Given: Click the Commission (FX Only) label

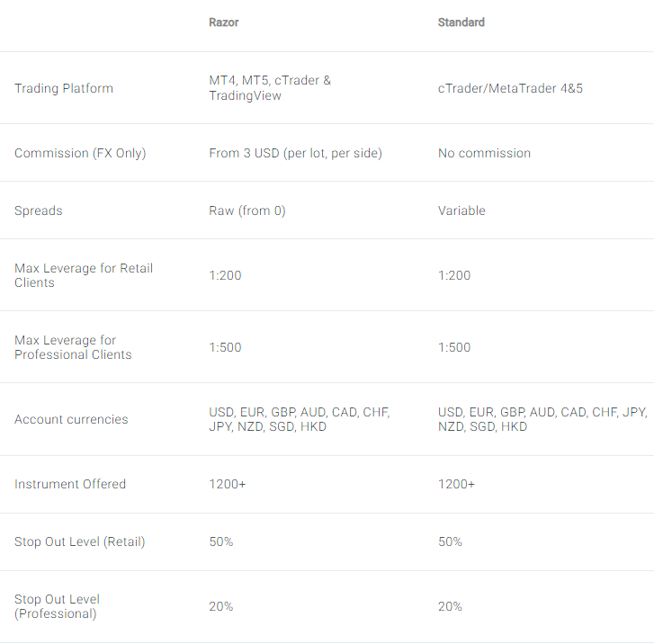Looking at the screenshot, I should tap(80, 153).
